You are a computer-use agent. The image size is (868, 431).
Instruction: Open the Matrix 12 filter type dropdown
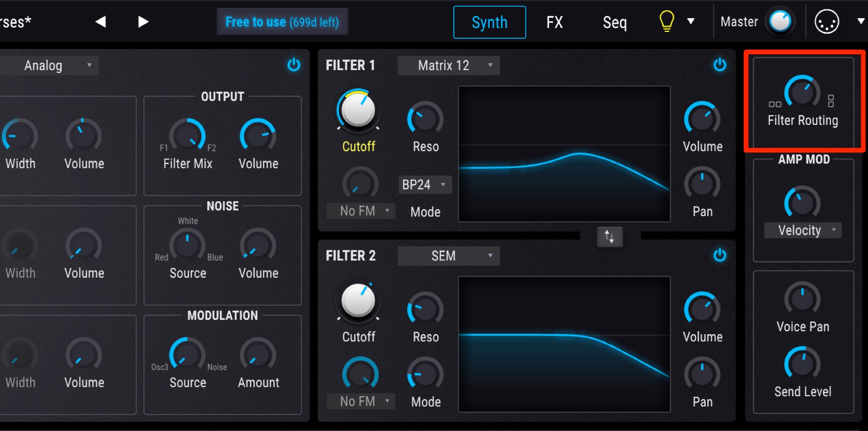pos(449,65)
